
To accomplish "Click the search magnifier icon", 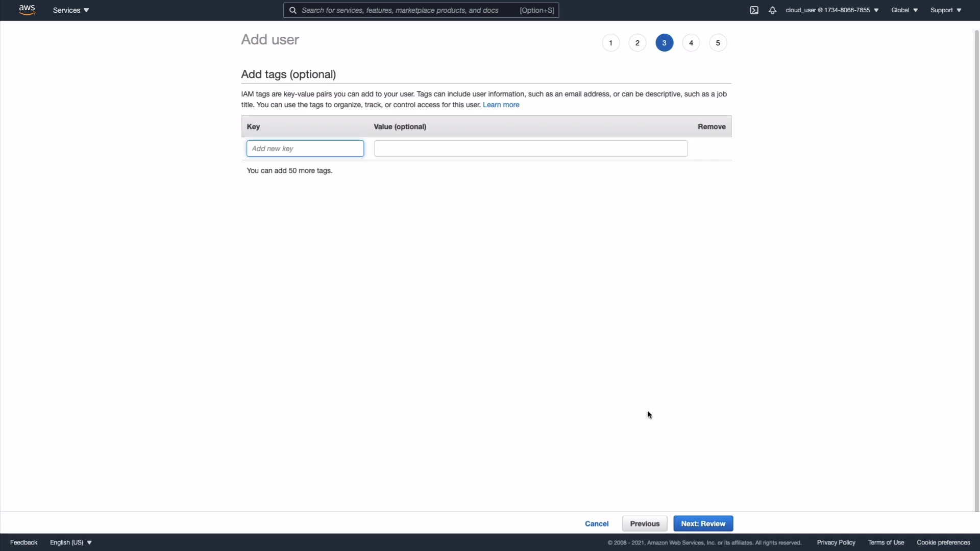I will (x=293, y=10).
